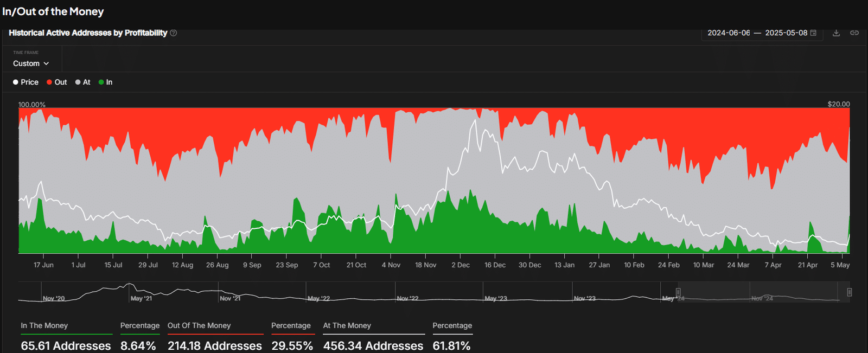
Task: Select the In The Money stat heading
Action: (x=44, y=325)
